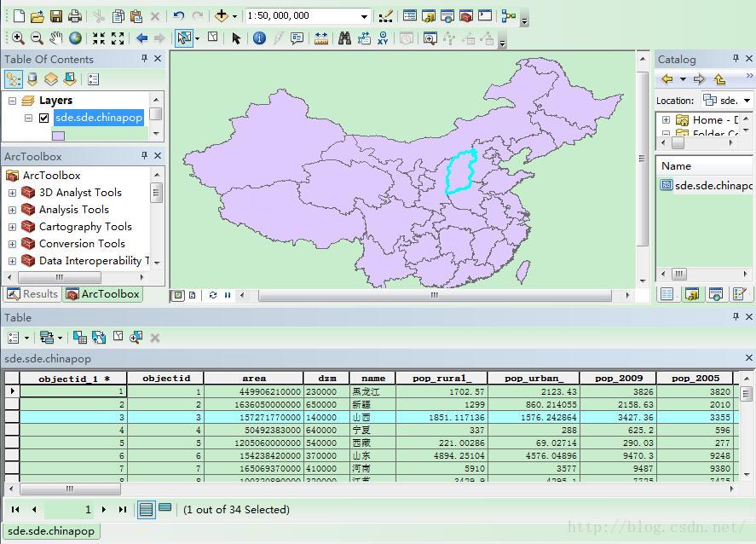This screenshot has width=756, height=544.
Task: Collapse the Layers group in Table Of Contents
Action: [x=12, y=101]
